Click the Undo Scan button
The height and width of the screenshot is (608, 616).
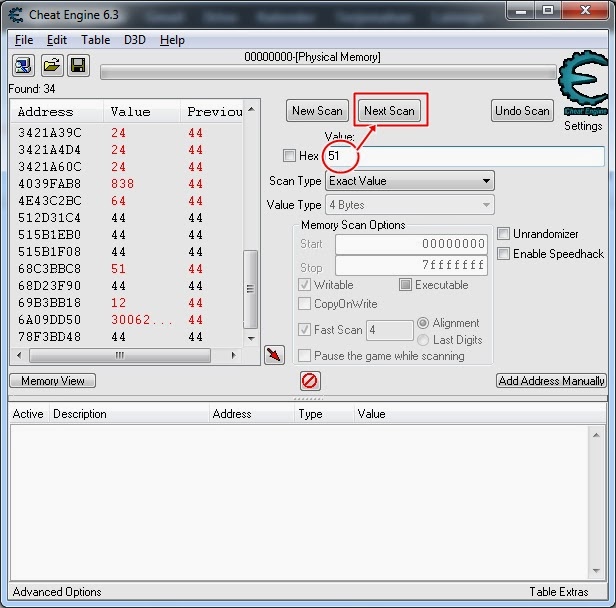[522, 111]
